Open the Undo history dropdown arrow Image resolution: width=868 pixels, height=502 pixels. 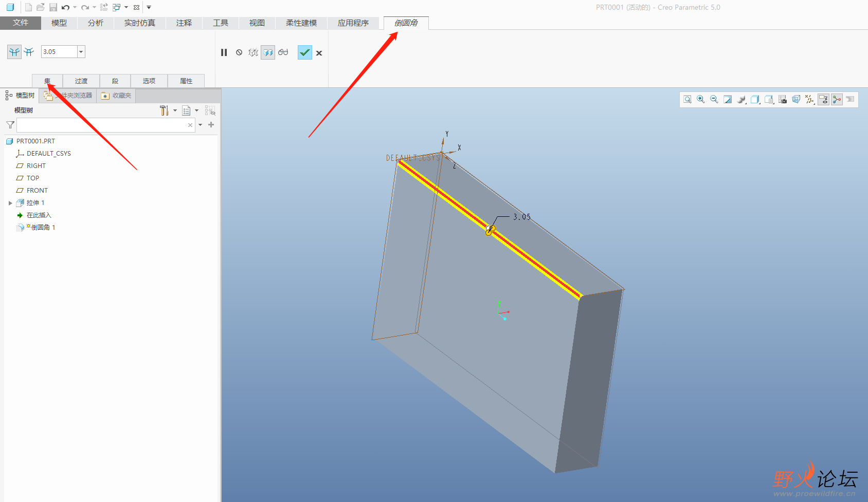pyautogui.click(x=75, y=7)
